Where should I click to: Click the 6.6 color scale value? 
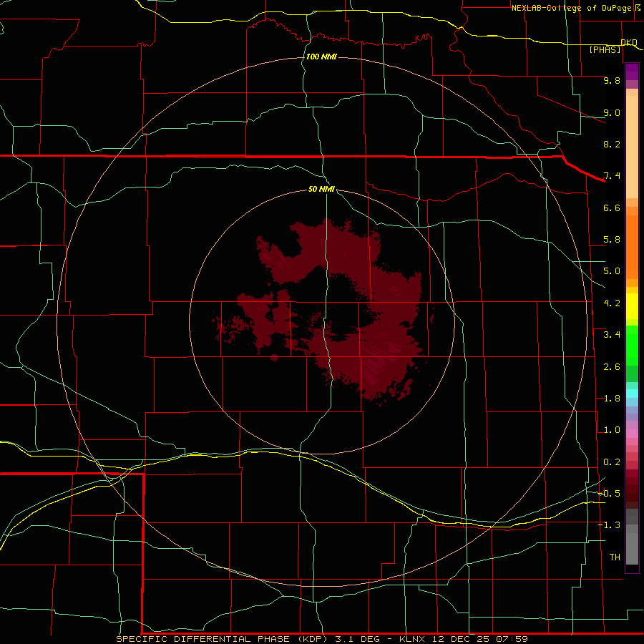(x=612, y=208)
